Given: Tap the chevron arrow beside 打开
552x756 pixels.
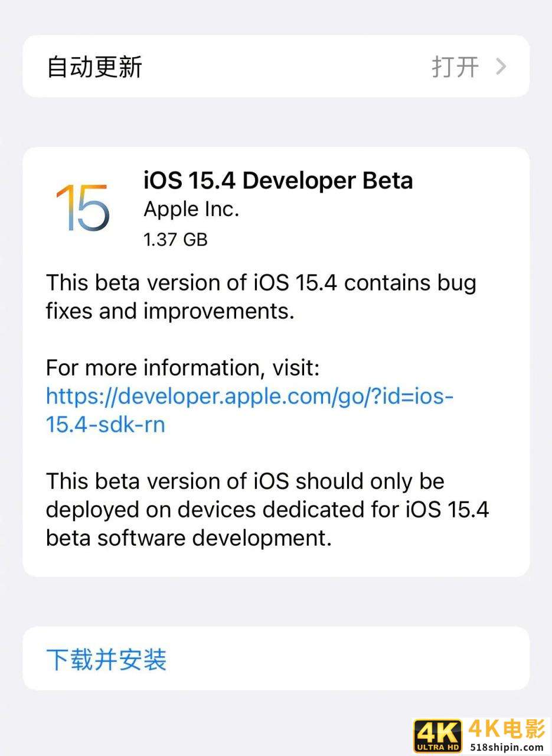Looking at the screenshot, I should click(501, 66).
